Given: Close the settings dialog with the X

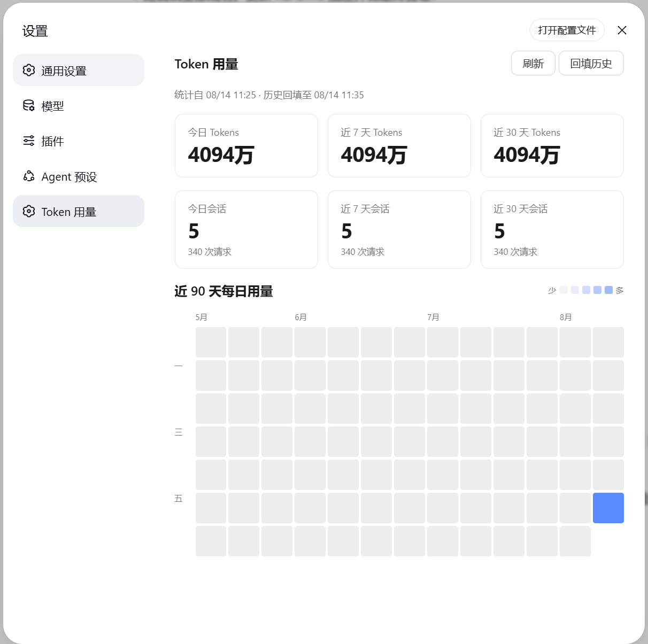Looking at the screenshot, I should (x=622, y=30).
